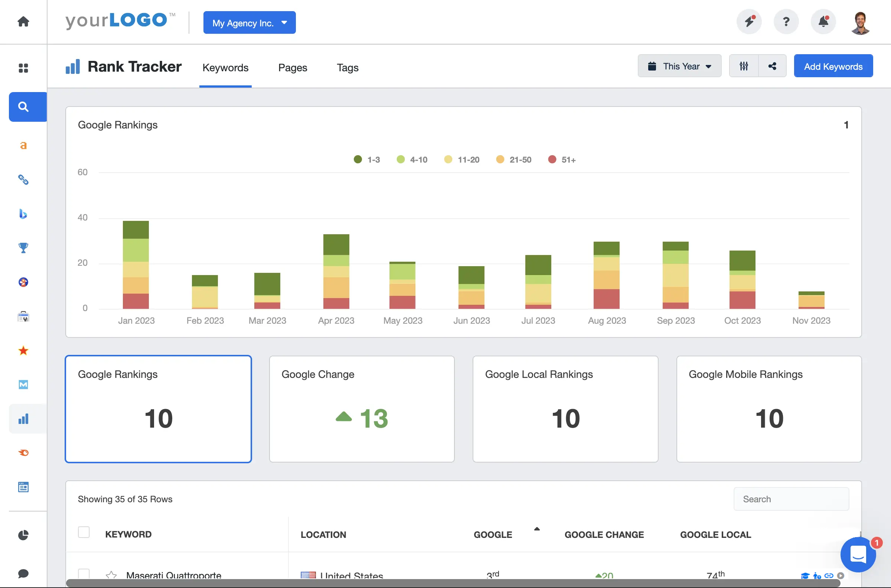
Task: Sort by the GOOGLE column arrow
Action: 536,529
